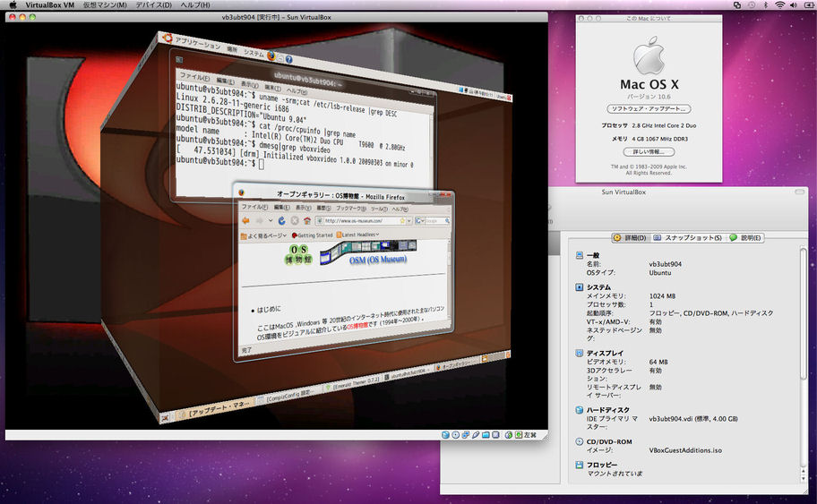Click the keyboard capture indicator in VM status bar
The image size is (817, 504).
[519, 435]
